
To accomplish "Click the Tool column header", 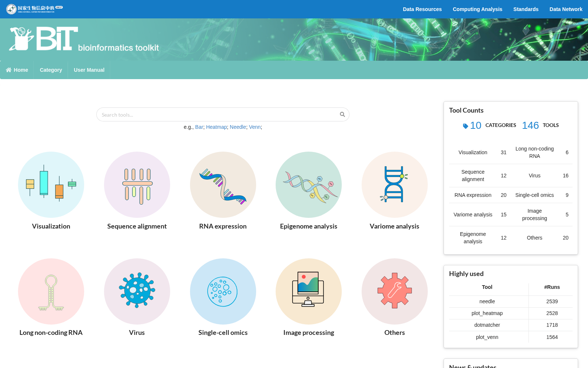I will [487, 287].
